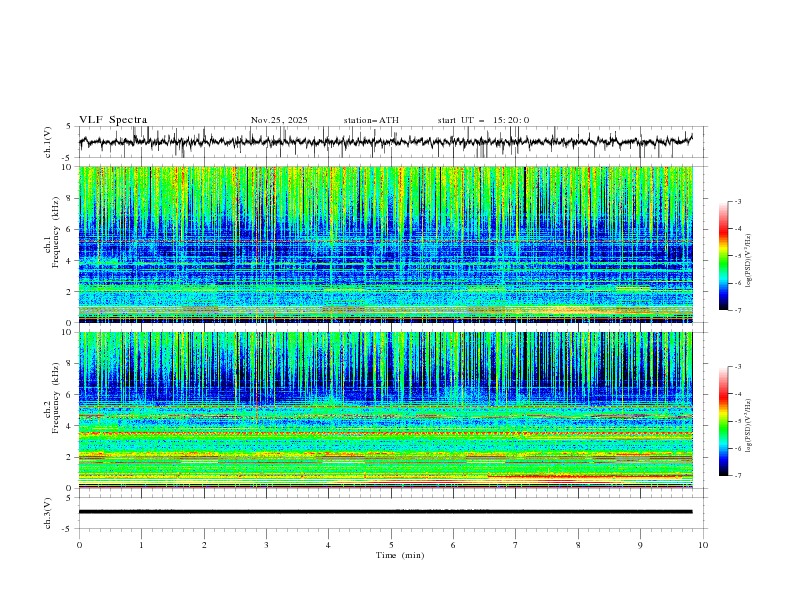This screenshot has height=612, width=792.
Task: Click the ch.3 flat black trace
Action: 386,512
